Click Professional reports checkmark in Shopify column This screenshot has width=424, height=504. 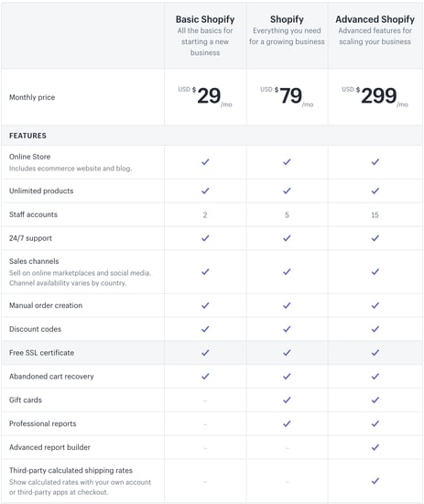tap(287, 423)
